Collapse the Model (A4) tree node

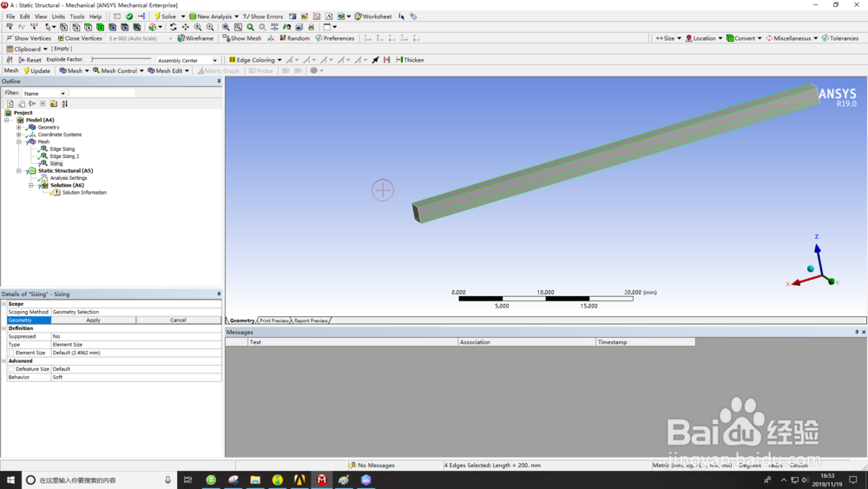click(7, 120)
